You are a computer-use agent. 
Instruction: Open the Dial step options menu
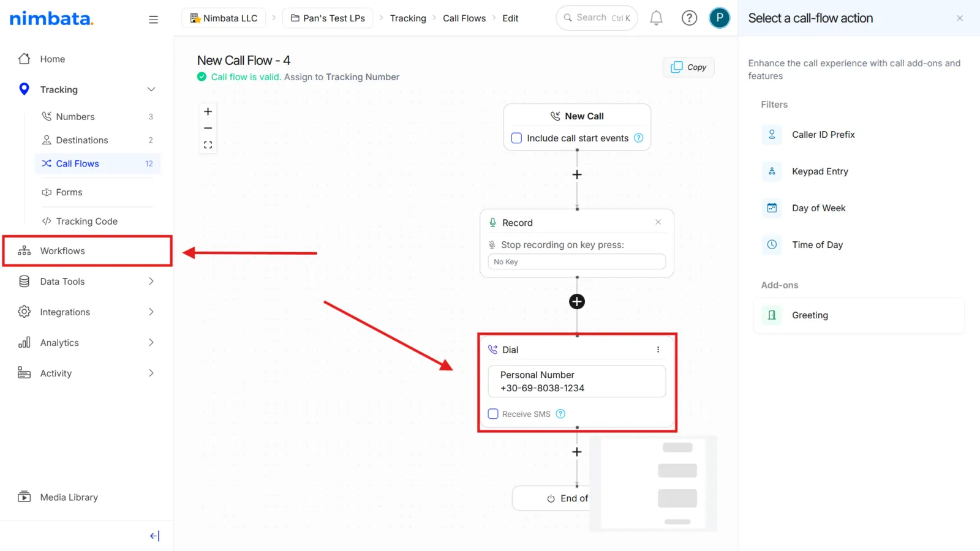[658, 350]
